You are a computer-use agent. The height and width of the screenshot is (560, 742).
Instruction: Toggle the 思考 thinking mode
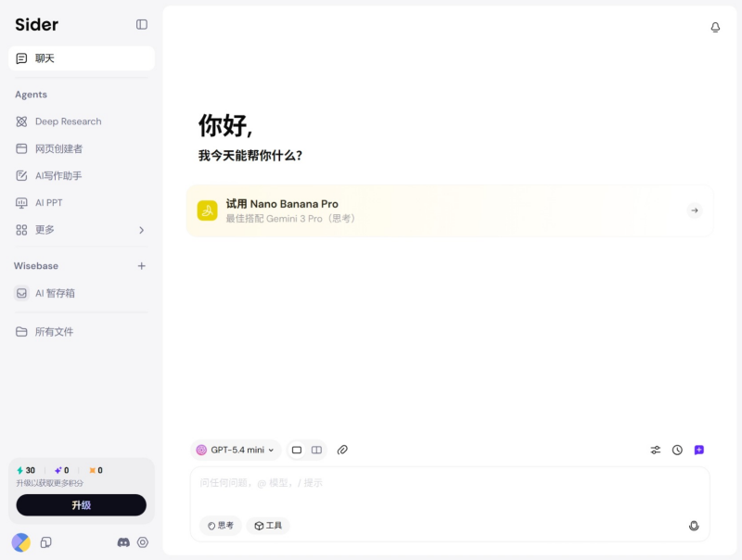(221, 526)
